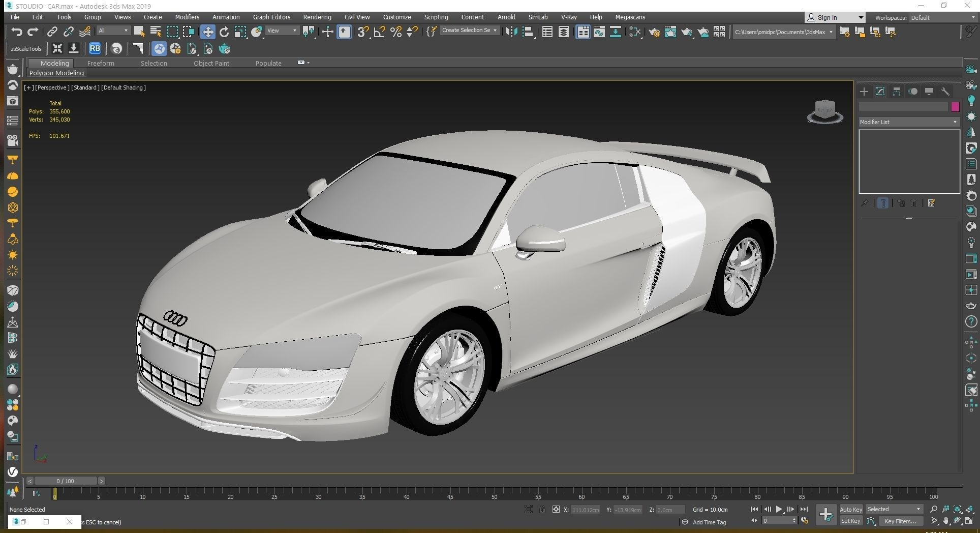Open the Modifier List dropdown
980x533 pixels.
[908, 122]
